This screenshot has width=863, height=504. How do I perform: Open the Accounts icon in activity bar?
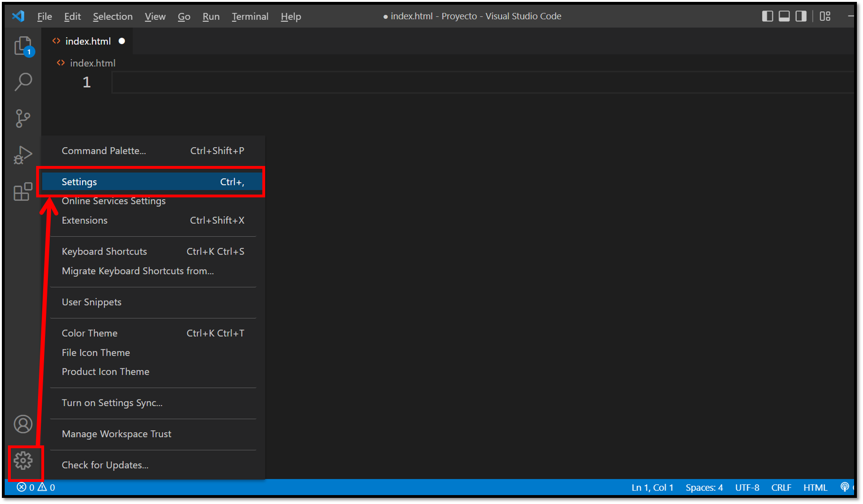[x=23, y=424]
